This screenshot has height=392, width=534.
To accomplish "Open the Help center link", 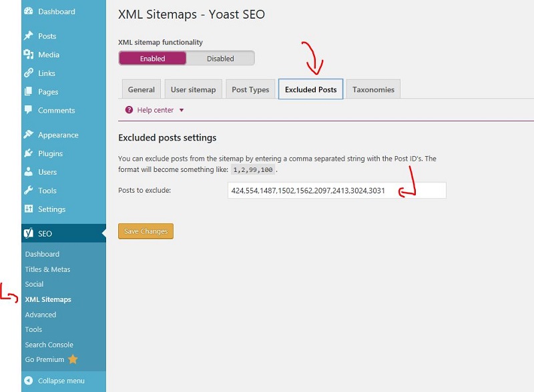I will [x=156, y=110].
